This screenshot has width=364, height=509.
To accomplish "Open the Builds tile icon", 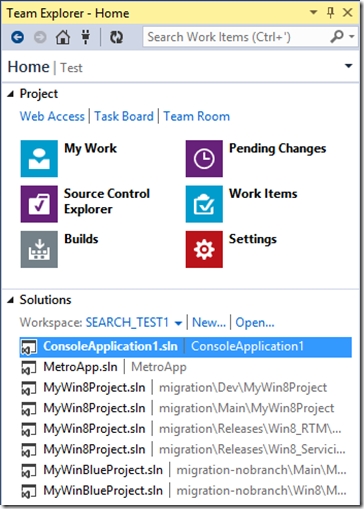I will (39, 249).
